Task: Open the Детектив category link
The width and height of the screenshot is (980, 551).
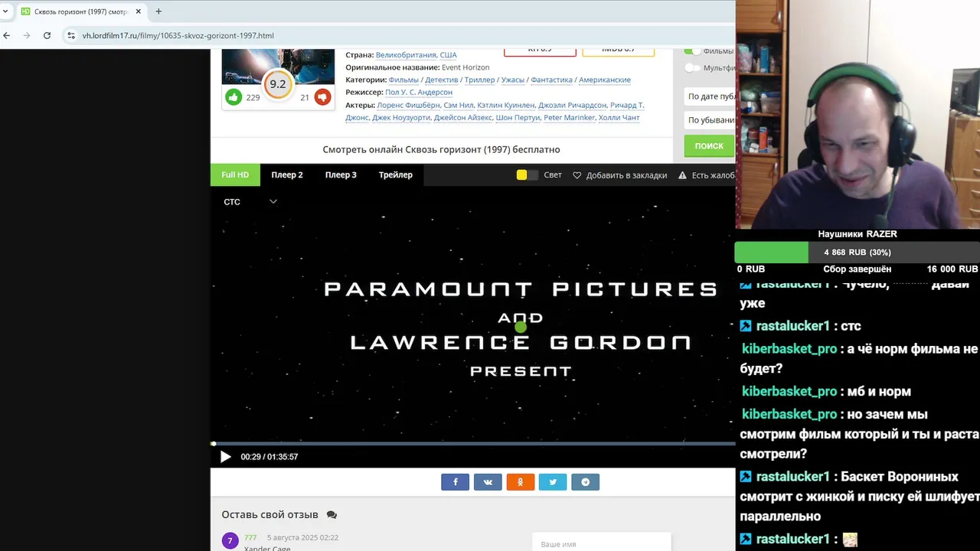Action: pyautogui.click(x=442, y=80)
